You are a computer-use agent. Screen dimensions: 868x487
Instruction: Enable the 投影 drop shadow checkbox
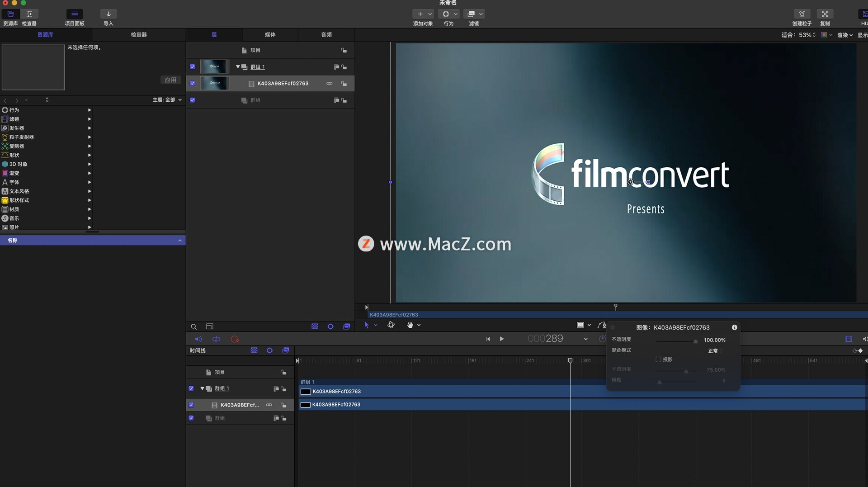(658, 359)
